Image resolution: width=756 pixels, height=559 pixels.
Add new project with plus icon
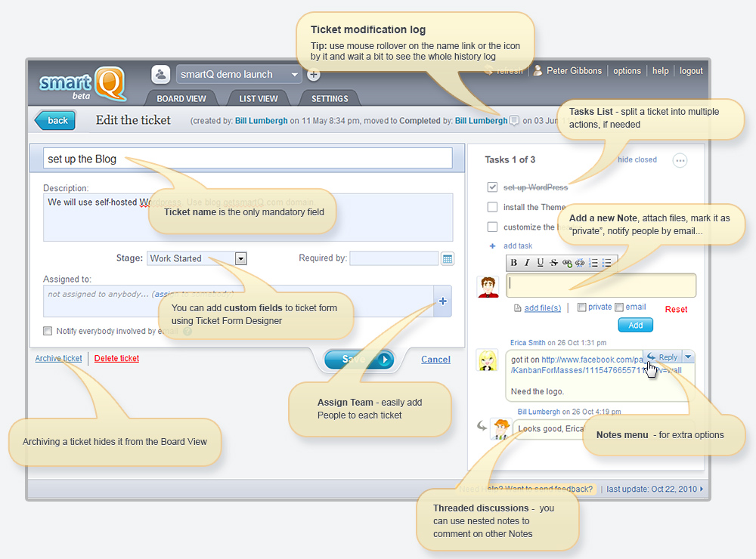click(x=314, y=75)
